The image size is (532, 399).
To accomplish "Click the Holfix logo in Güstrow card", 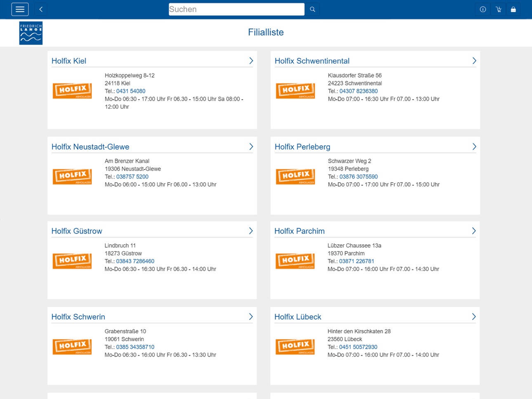I will tap(73, 261).
